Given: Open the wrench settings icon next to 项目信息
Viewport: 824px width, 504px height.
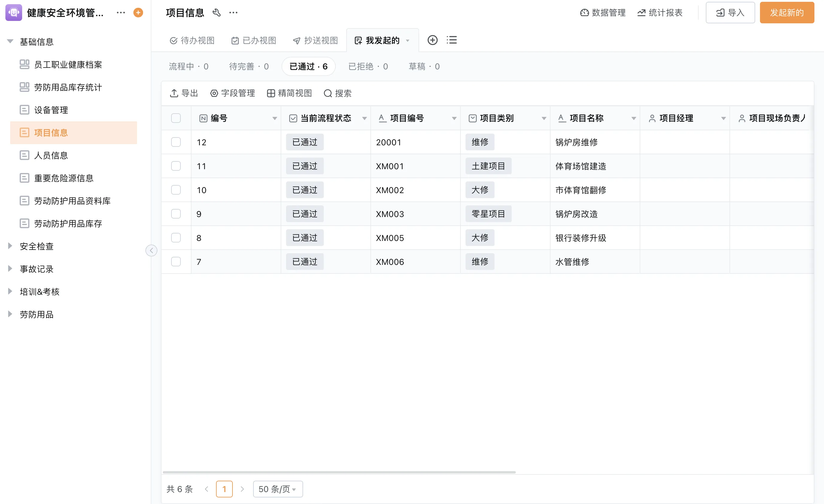Looking at the screenshot, I should (217, 13).
